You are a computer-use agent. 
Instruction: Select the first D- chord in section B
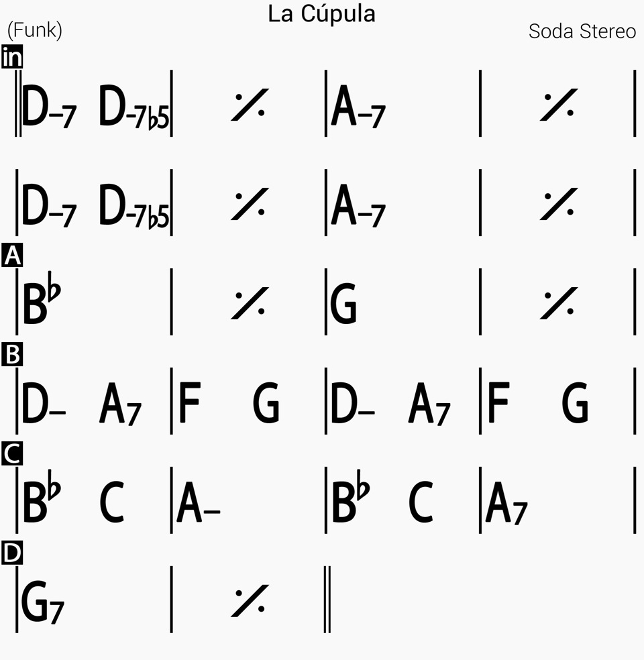point(44,402)
